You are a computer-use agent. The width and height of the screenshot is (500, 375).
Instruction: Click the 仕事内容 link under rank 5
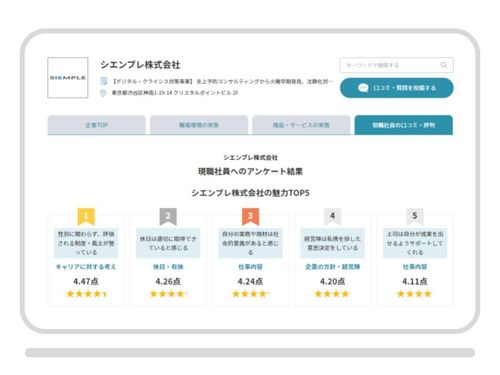pyautogui.click(x=415, y=267)
